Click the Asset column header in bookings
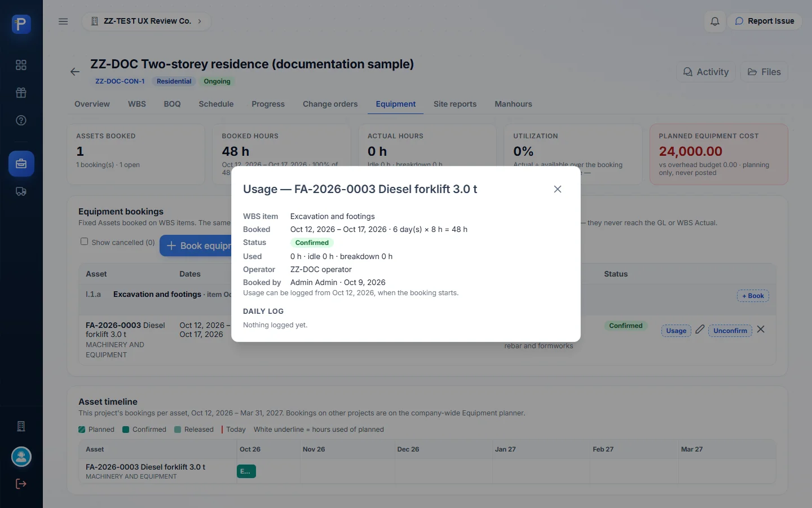812x508 pixels. tap(96, 274)
